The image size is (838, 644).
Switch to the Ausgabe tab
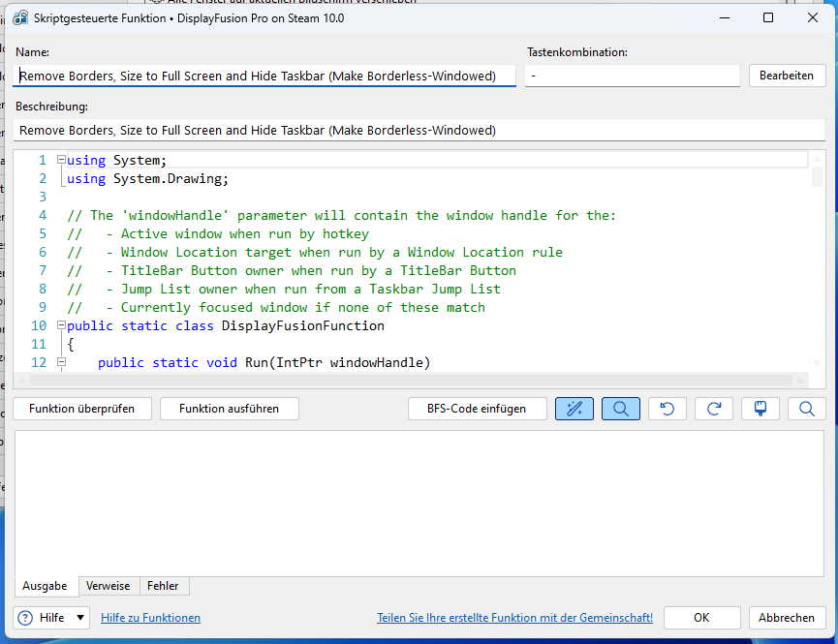coord(45,586)
